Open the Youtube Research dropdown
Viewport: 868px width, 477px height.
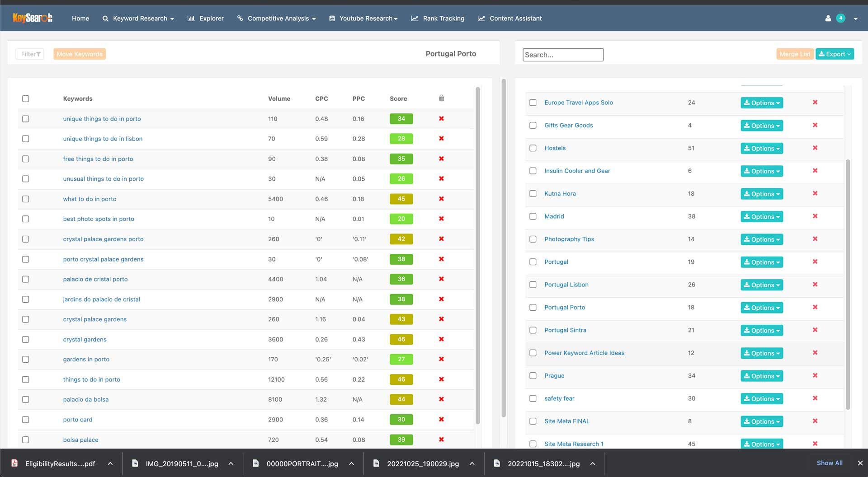coord(363,19)
